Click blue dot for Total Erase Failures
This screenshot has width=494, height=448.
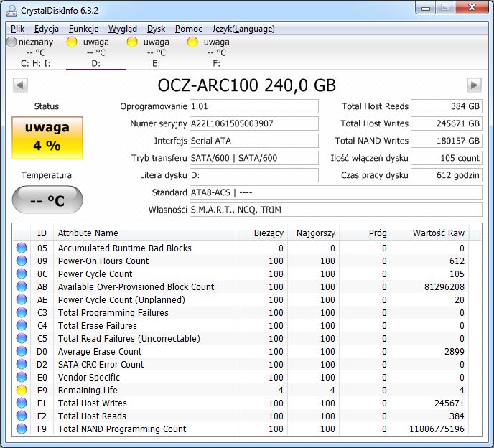coord(22,325)
